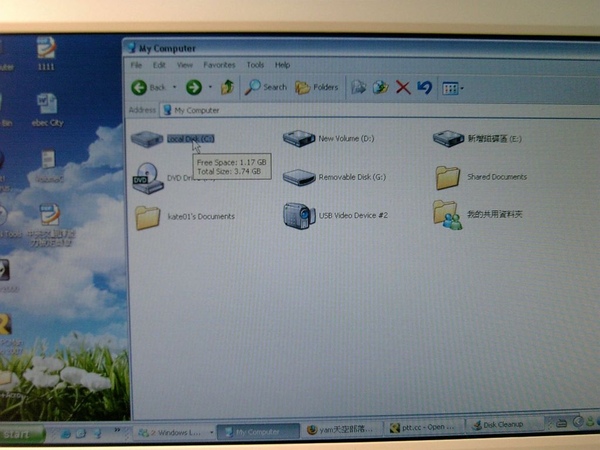The image size is (600, 450).
Task: Click the Shared Documents label
Action: (497, 177)
